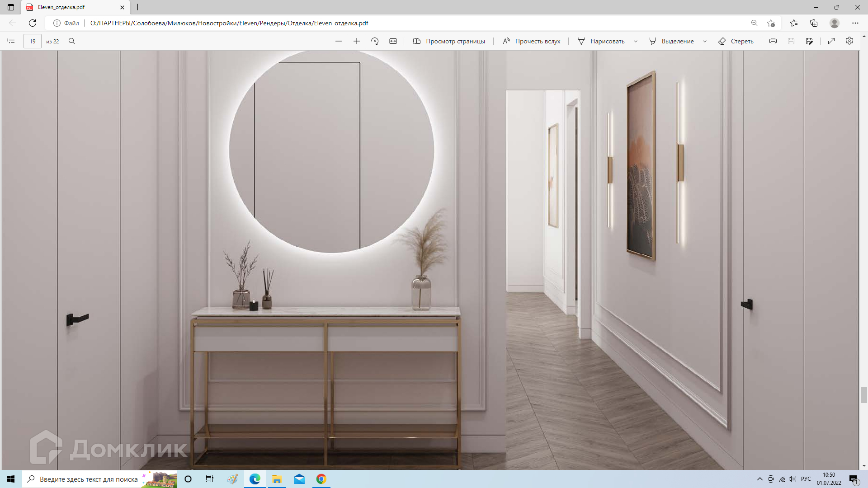Click the Просмотр страницы button
Viewport: 868px width, 488px height.
click(x=448, y=41)
